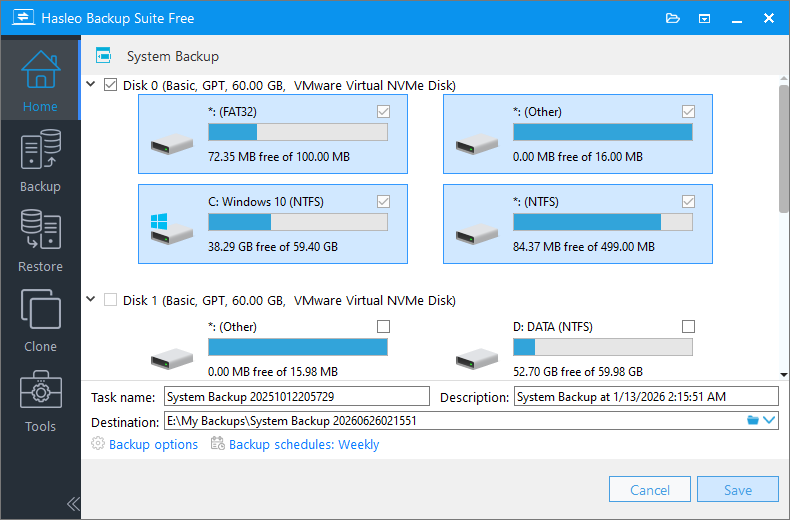Click the 16.00 MB Other partition drive icon
This screenshot has width=790, height=520.
pos(477,144)
